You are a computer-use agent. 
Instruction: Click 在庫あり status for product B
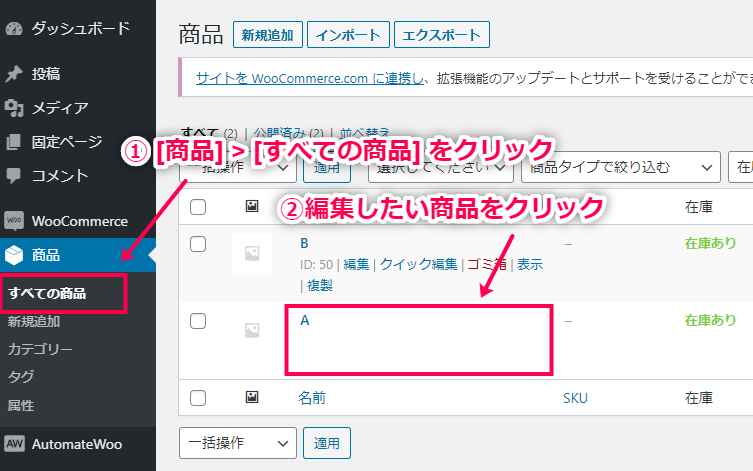710,243
